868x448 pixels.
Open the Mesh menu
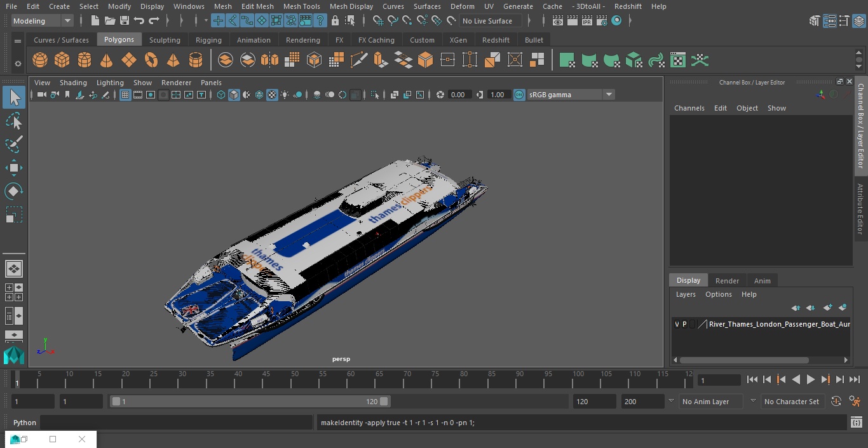pyautogui.click(x=223, y=6)
